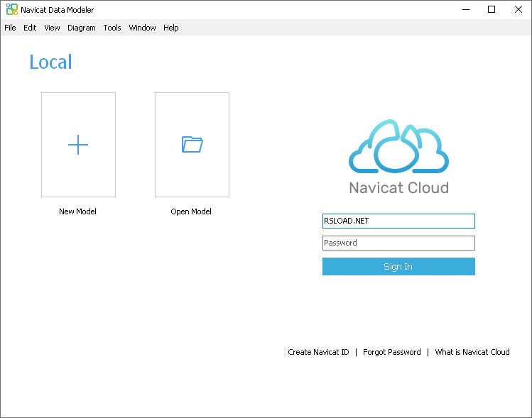Open the File menu

pyautogui.click(x=10, y=28)
